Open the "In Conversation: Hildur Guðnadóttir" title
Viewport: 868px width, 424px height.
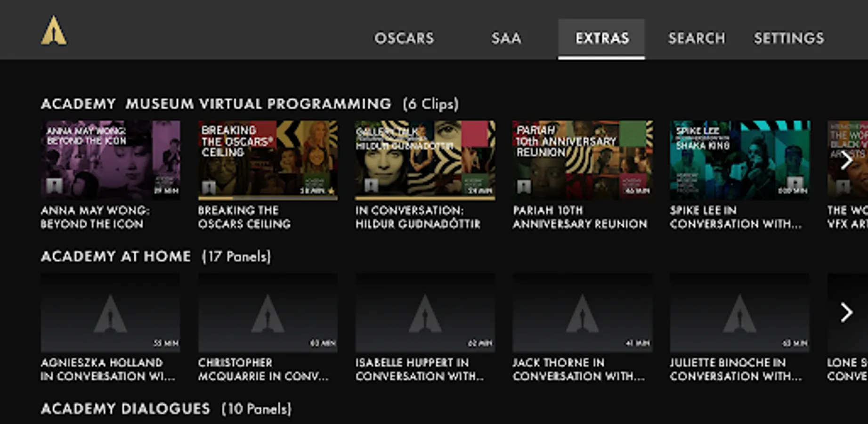(x=418, y=217)
